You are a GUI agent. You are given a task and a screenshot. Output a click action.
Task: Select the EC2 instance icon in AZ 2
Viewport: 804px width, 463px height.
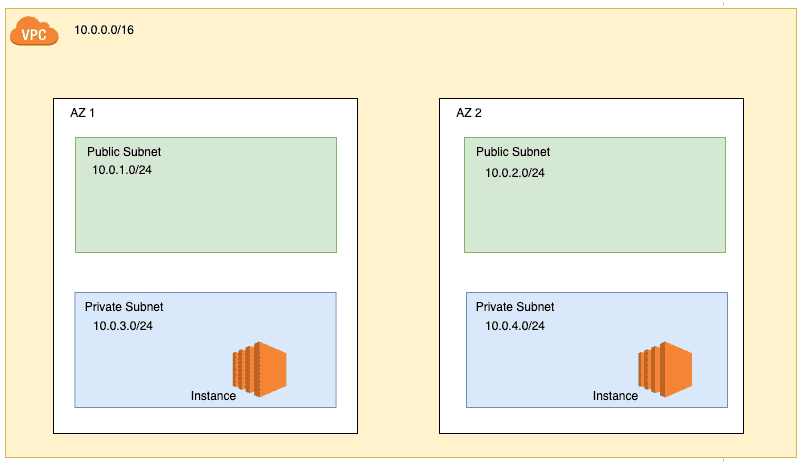[666, 366]
